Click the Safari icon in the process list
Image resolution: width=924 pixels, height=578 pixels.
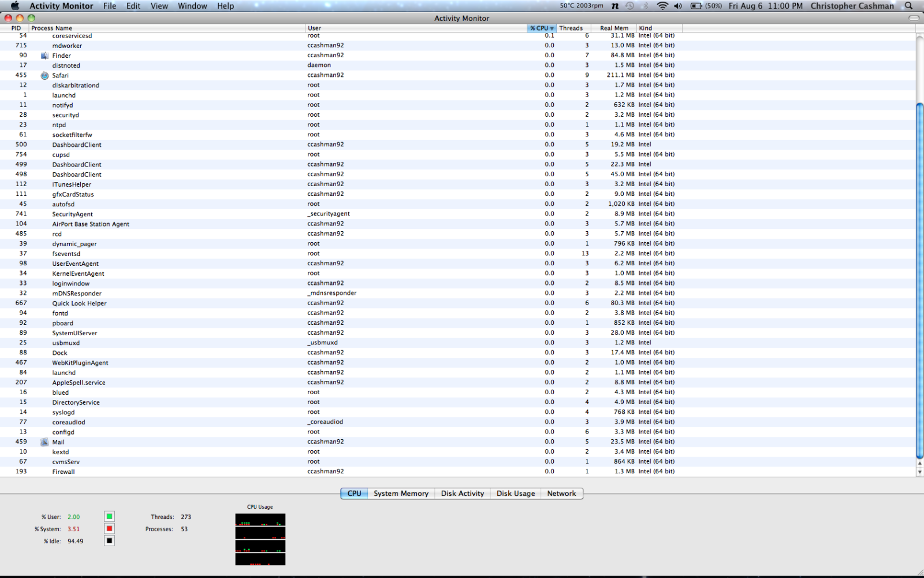[44, 75]
